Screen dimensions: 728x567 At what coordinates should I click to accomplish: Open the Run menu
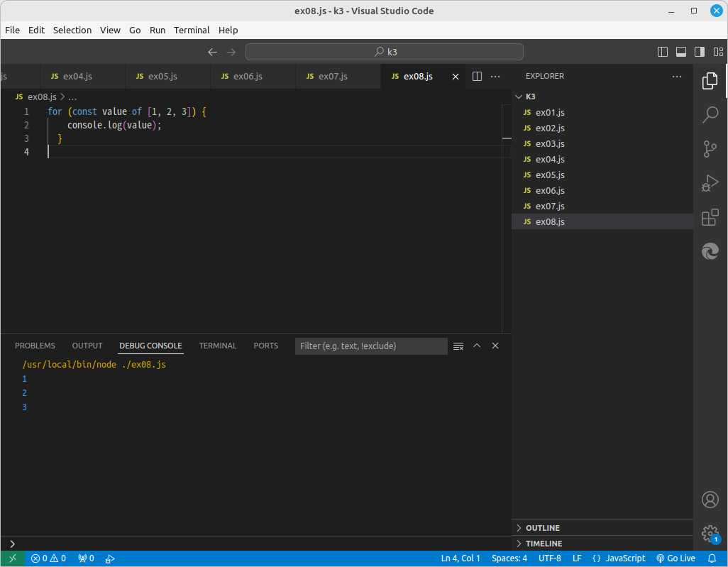click(158, 31)
